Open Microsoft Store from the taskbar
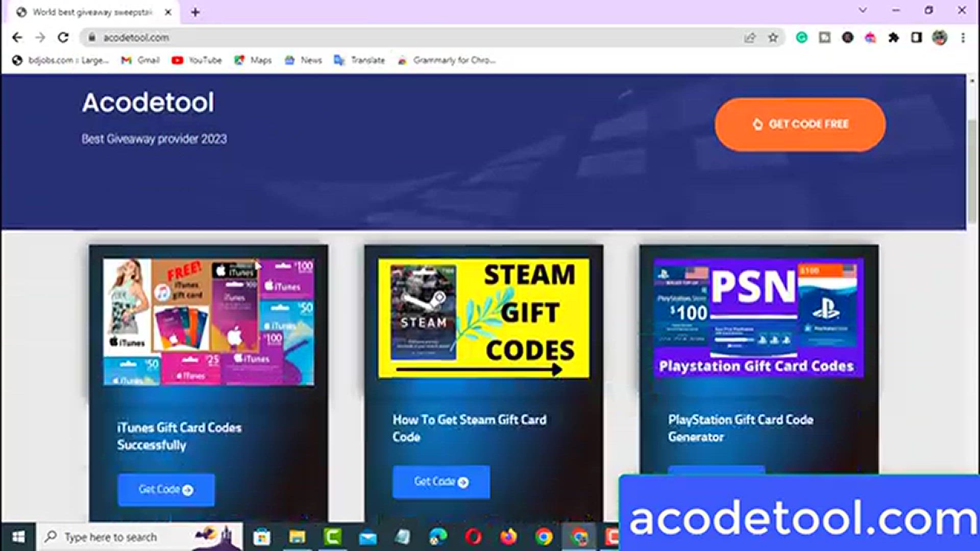The width and height of the screenshot is (980, 551). pyautogui.click(x=262, y=537)
